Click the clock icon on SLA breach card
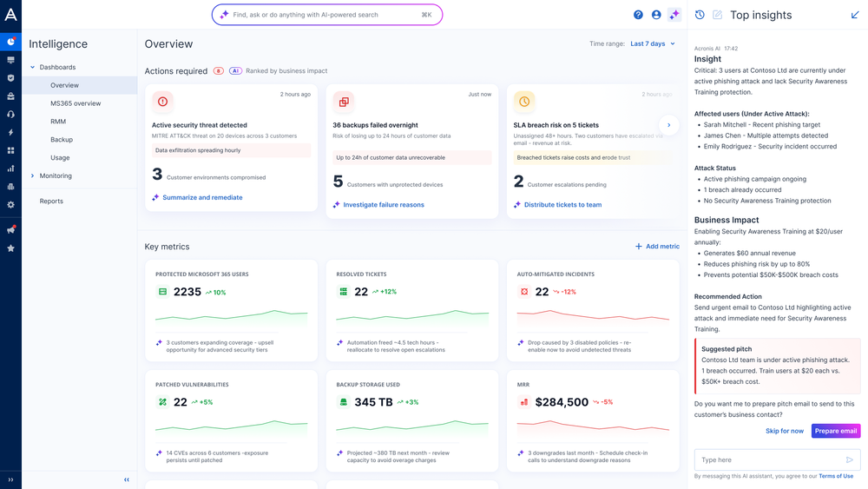The width and height of the screenshot is (868, 489). pos(524,102)
